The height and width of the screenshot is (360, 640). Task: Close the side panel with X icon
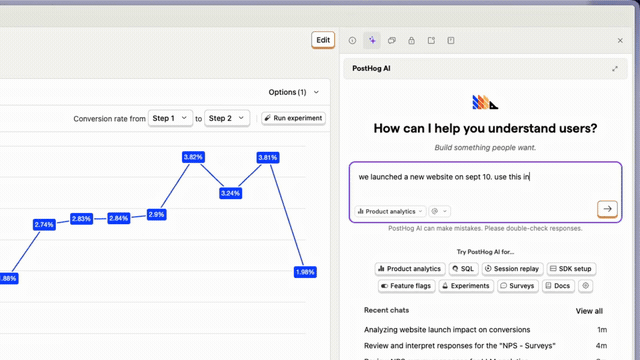click(620, 40)
